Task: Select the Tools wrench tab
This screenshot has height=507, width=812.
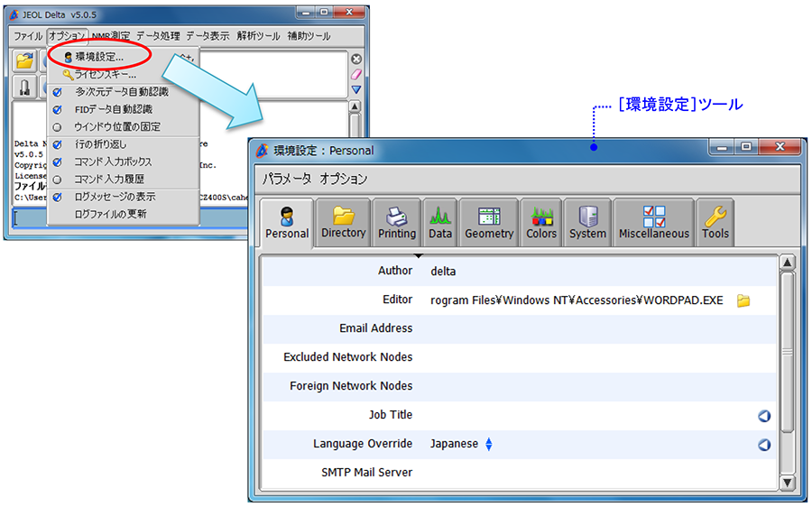Action: tap(715, 222)
